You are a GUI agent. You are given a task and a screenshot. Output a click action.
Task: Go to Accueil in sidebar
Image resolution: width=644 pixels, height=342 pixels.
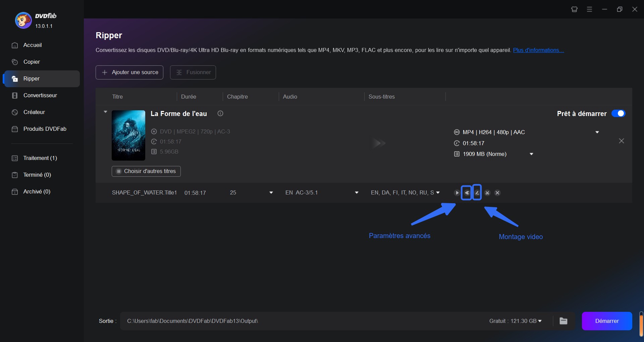41,45
